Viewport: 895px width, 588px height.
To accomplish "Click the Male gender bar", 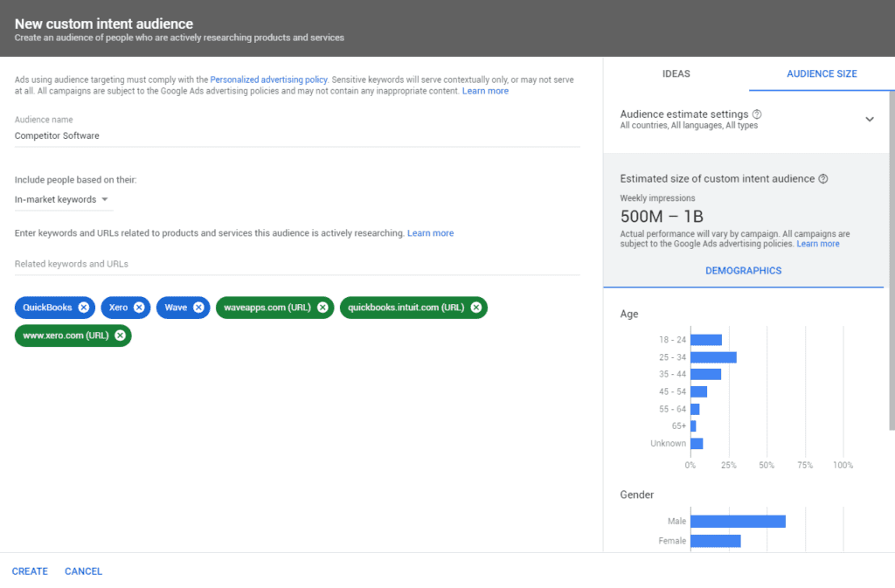I will click(738, 522).
